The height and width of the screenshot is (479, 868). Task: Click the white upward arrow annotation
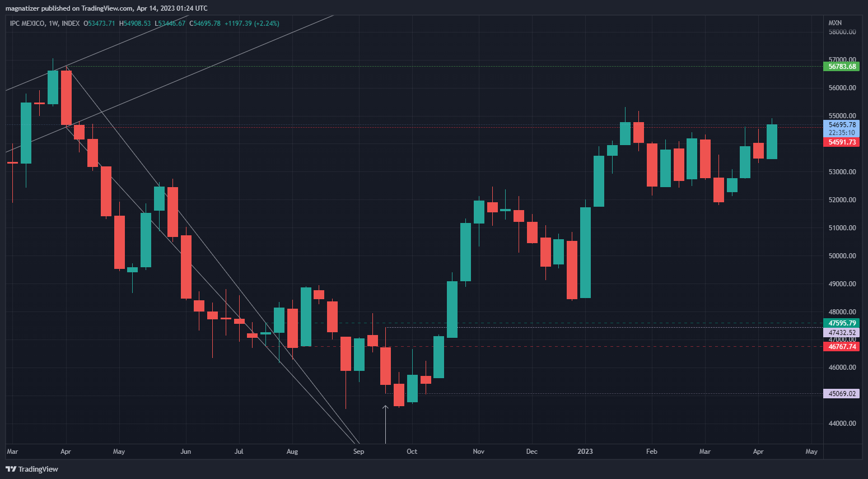click(x=385, y=423)
